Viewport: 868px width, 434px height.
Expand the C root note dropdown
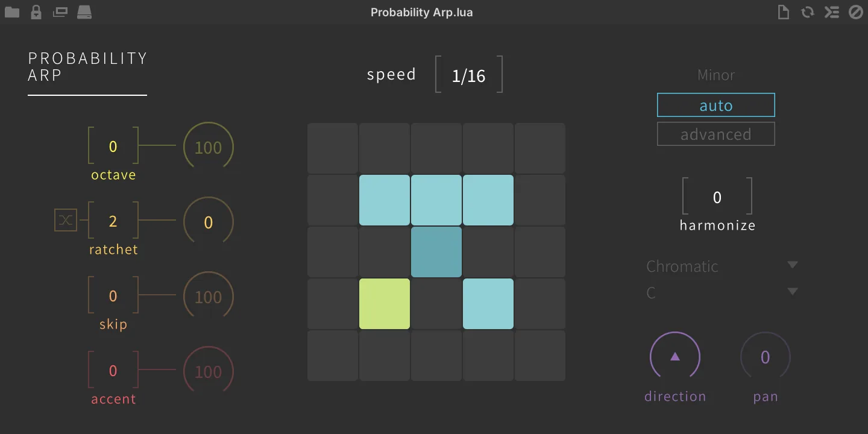pyautogui.click(x=722, y=293)
